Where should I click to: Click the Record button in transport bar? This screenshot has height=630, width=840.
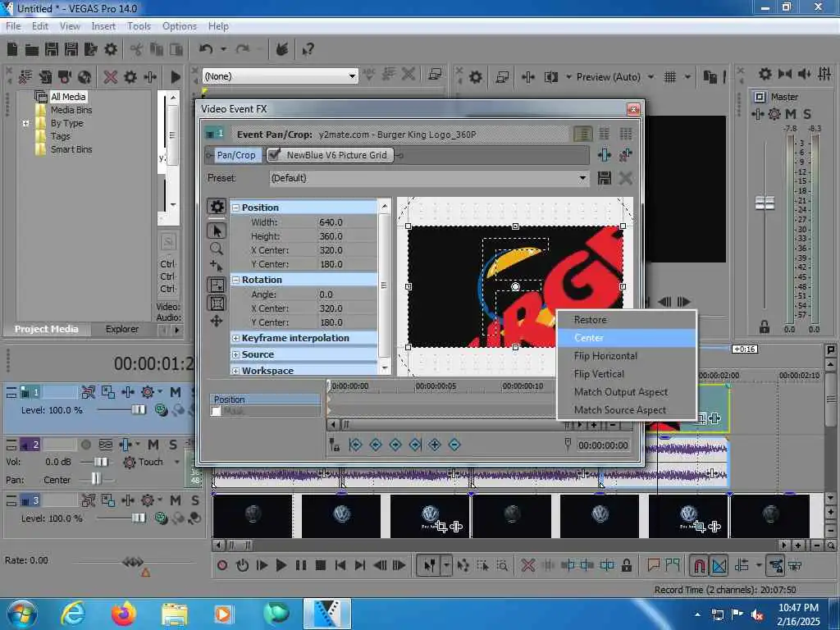click(x=222, y=564)
